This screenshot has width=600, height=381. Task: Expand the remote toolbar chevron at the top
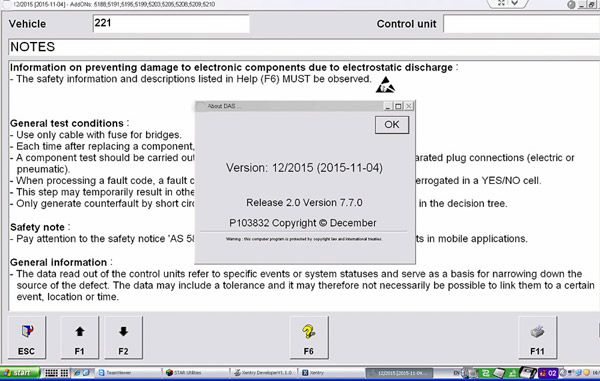[515, 3]
